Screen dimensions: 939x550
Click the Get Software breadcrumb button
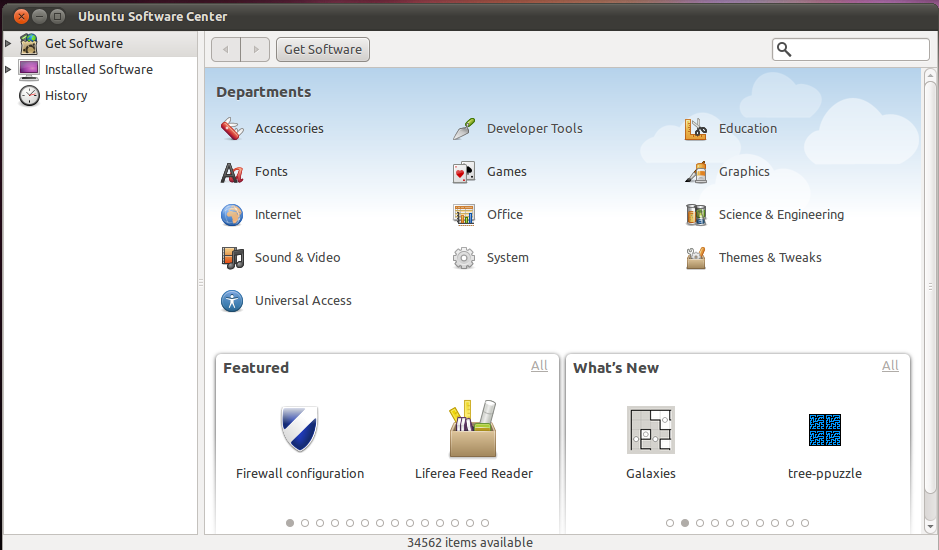pos(323,49)
